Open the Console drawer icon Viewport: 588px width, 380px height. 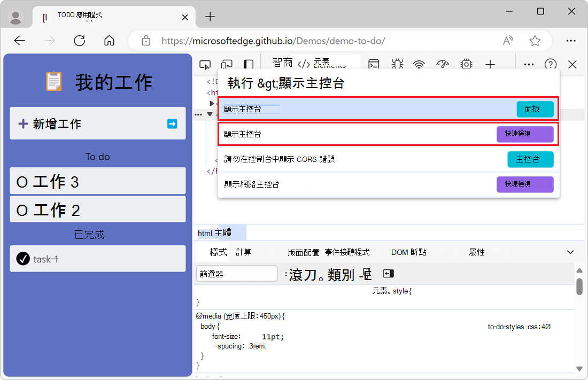(374, 64)
